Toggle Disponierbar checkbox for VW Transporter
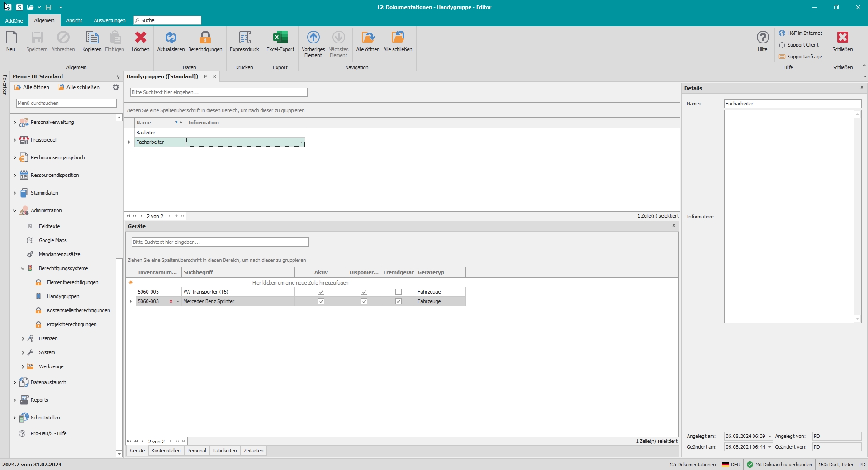Viewport: 868px width, 470px height. point(364,292)
